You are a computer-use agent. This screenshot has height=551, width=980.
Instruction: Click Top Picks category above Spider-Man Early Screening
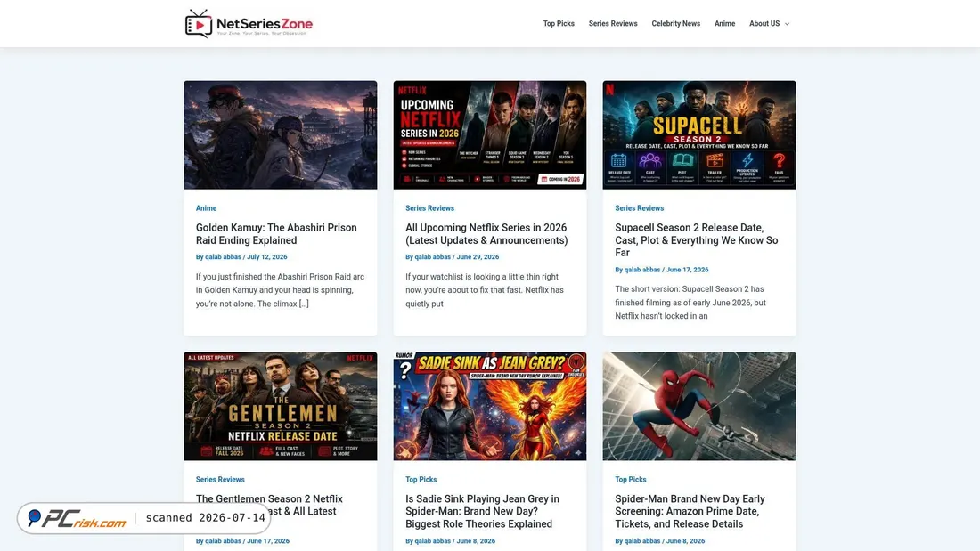tap(630, 479)
